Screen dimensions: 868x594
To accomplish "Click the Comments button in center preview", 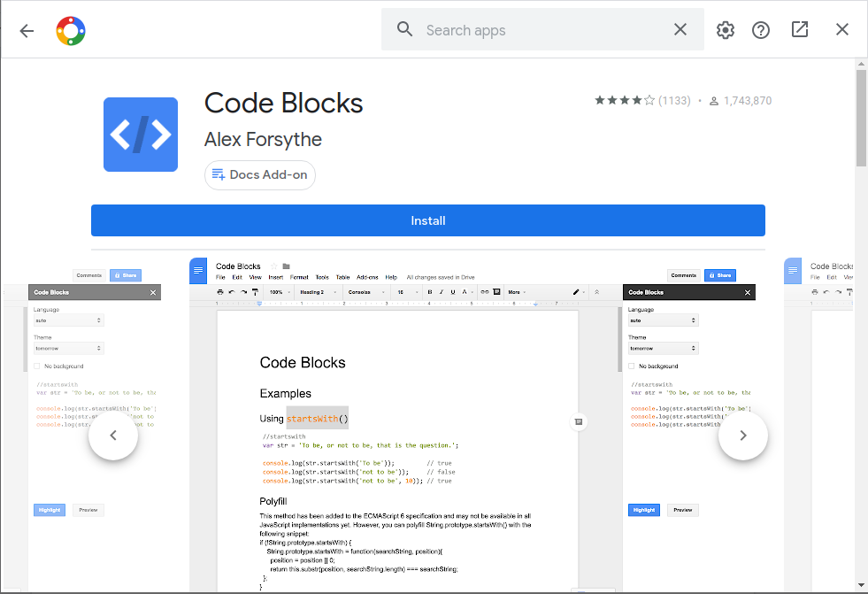I will pos(684,275).
